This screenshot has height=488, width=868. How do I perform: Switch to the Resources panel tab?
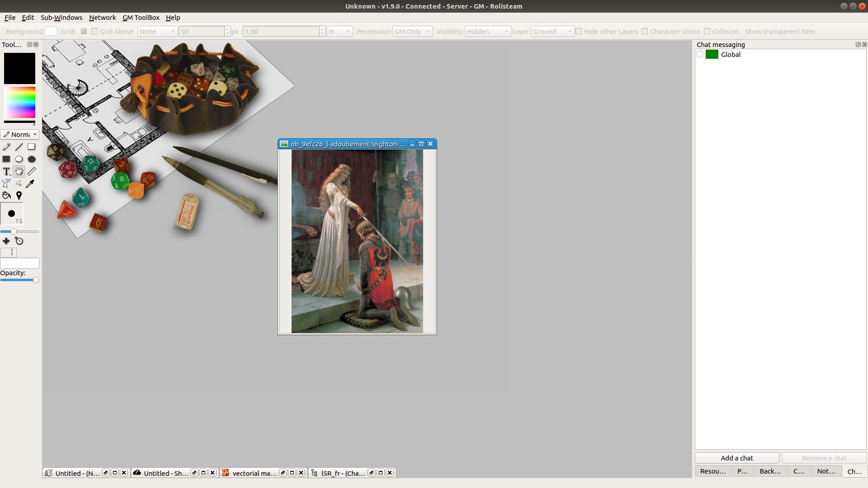713,471
